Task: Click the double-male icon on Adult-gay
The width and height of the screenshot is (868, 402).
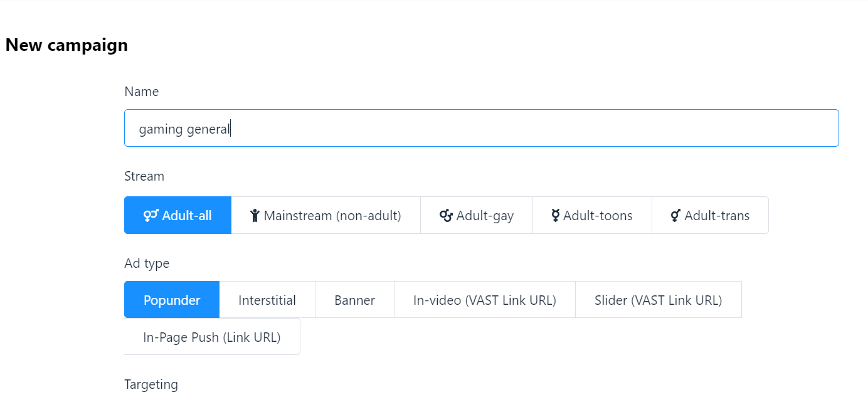Action: tap(446, 216)
